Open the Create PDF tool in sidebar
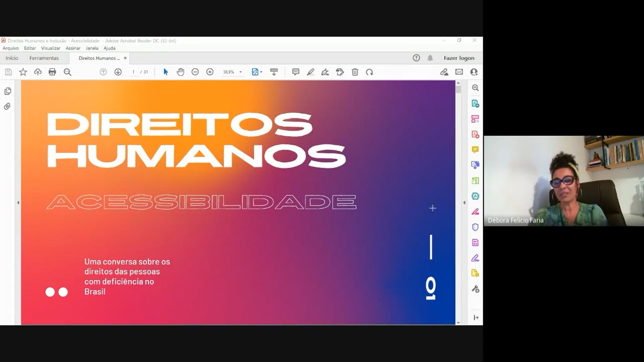Screen dimensions: 644x362 click(475, 134)
